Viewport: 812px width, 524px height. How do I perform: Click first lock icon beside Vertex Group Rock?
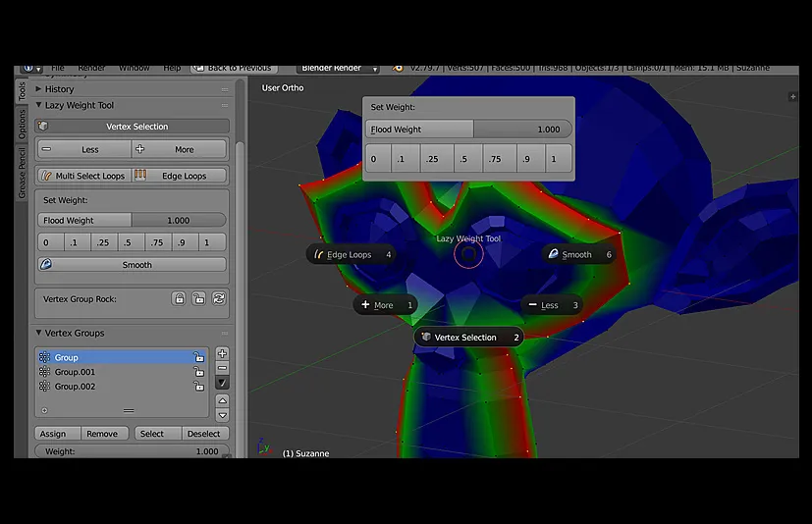point(179,298)
